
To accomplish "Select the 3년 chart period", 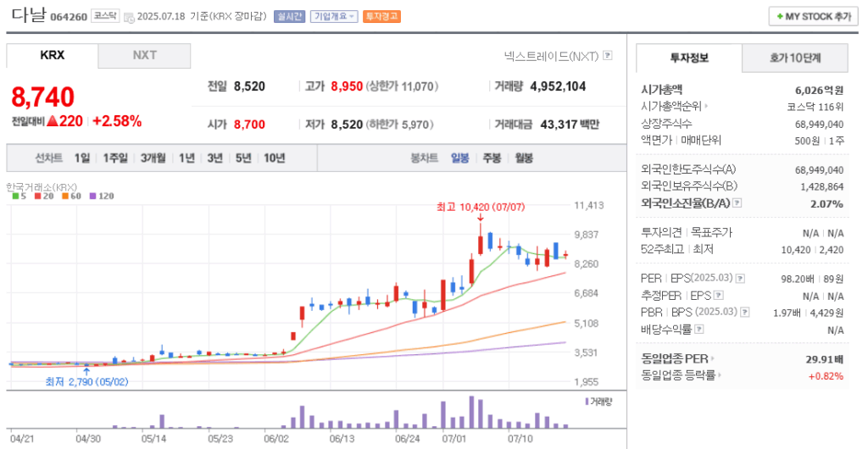I will (x=214, y=158).
